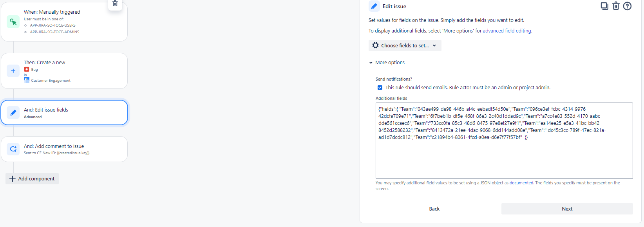Uncheck the send emails notification checkbox
The height and width of the screenshot is (227, 644).
pyautogui.click(x=380, y=88)
